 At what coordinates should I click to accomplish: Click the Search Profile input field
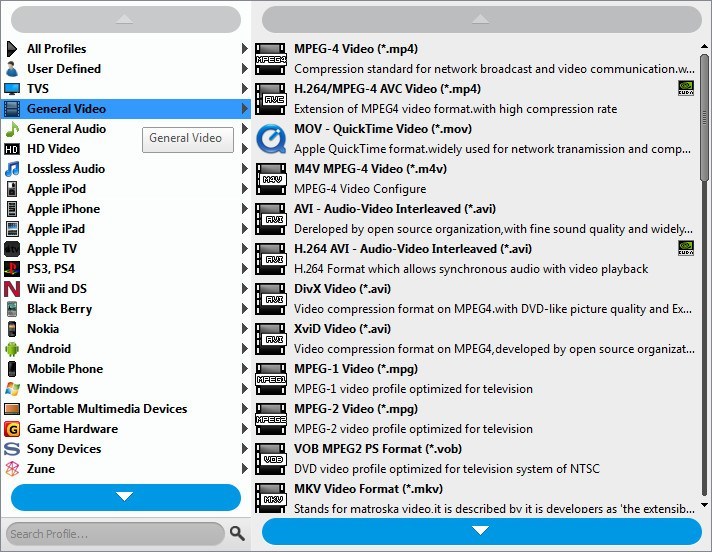(x=115, y=533)
